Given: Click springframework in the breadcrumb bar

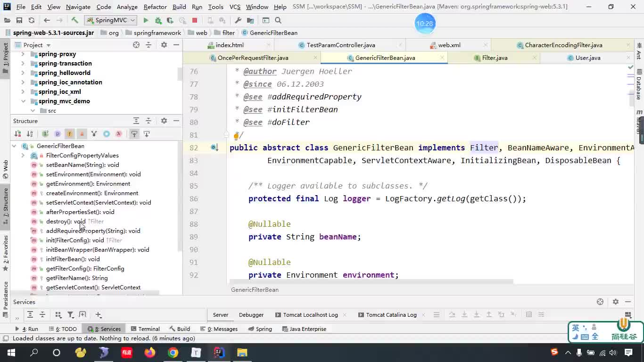Looking at the screenshot, I should tap(157, 33).
